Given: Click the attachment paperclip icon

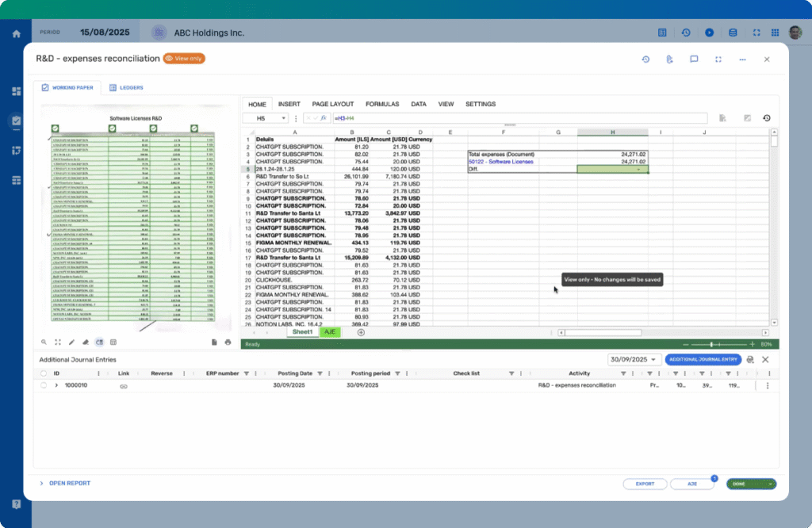Looking at the screenshot, I should (670, 59).
